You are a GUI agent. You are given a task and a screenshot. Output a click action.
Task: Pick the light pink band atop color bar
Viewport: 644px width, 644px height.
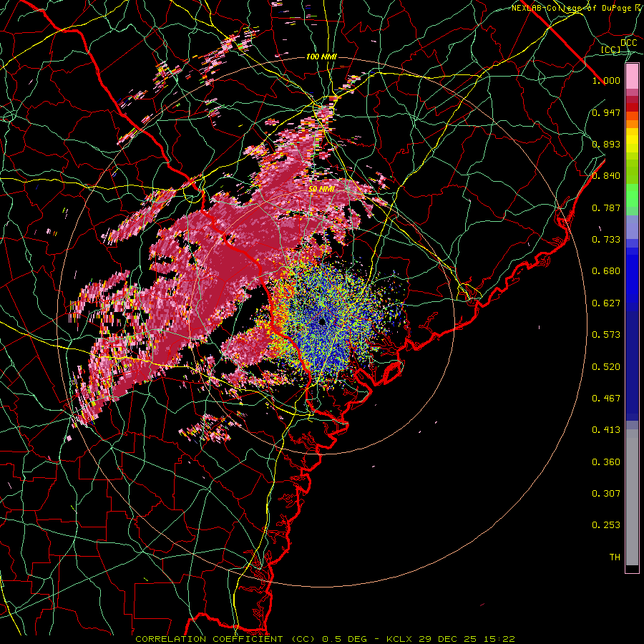632,76
